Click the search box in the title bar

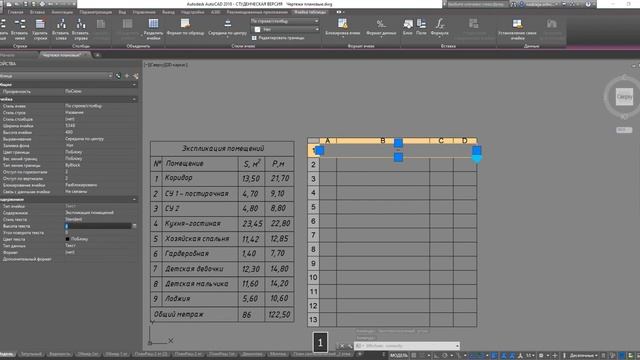point(476,4)
